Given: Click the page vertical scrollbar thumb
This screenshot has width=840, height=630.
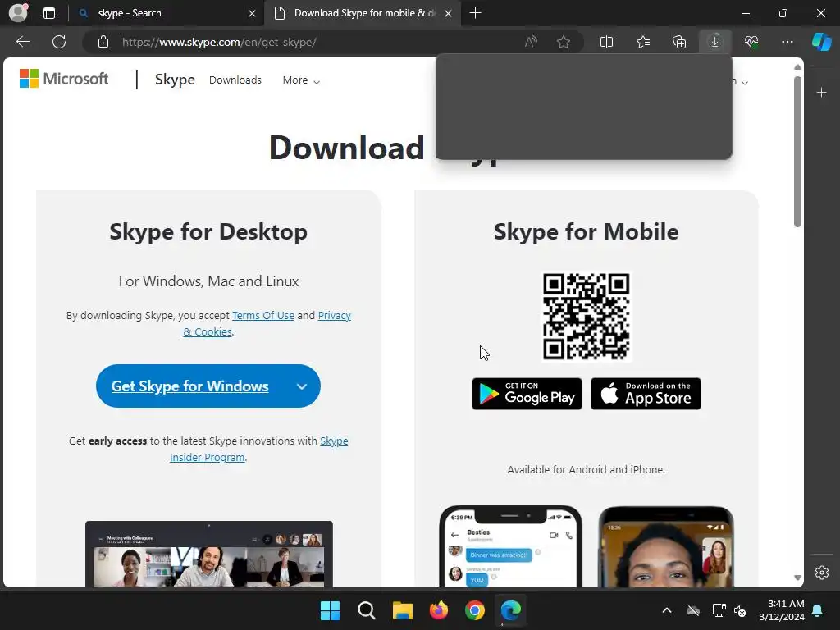Looking at the screenshot, I should click(797, 152).
